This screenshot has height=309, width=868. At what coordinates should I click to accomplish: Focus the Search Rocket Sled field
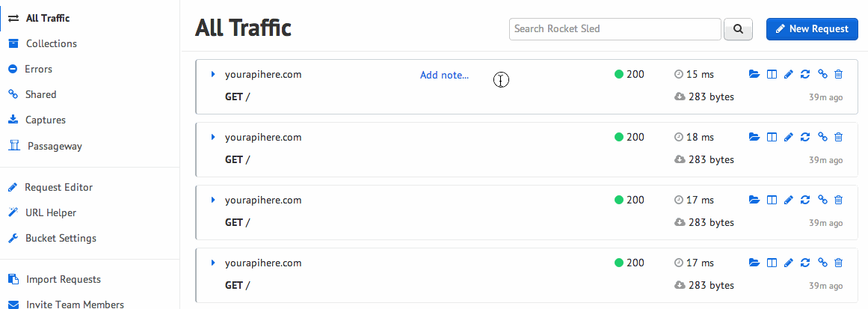coord(615,28)
